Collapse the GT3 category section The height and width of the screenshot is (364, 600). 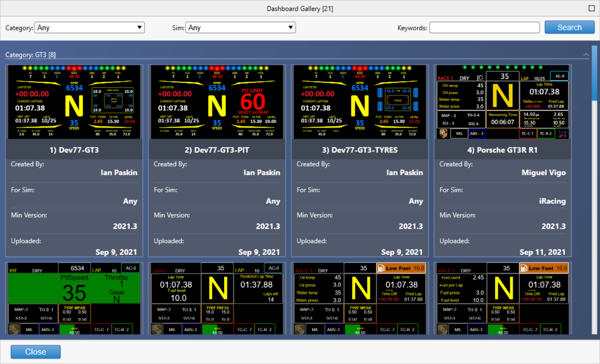(x=585, y=55)
